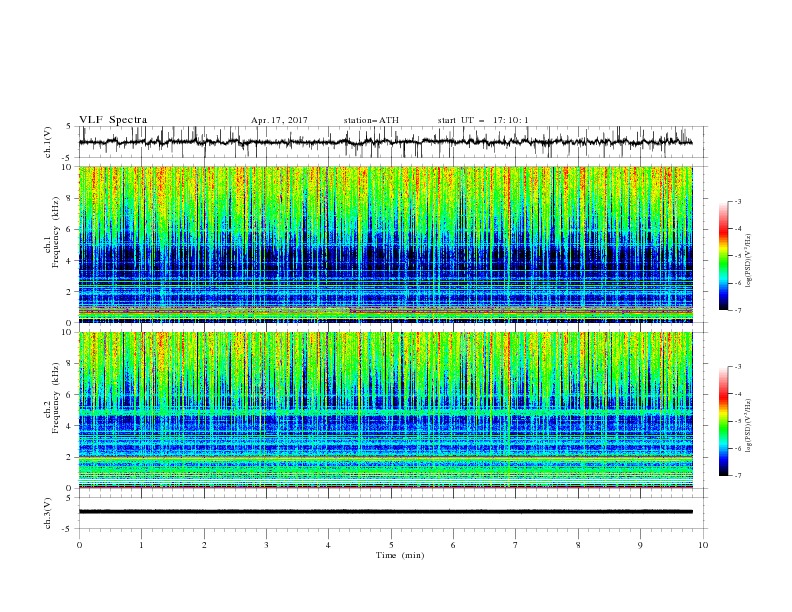Select the "start UT = 17:10:1" text
792x612 pixels.
483,120
